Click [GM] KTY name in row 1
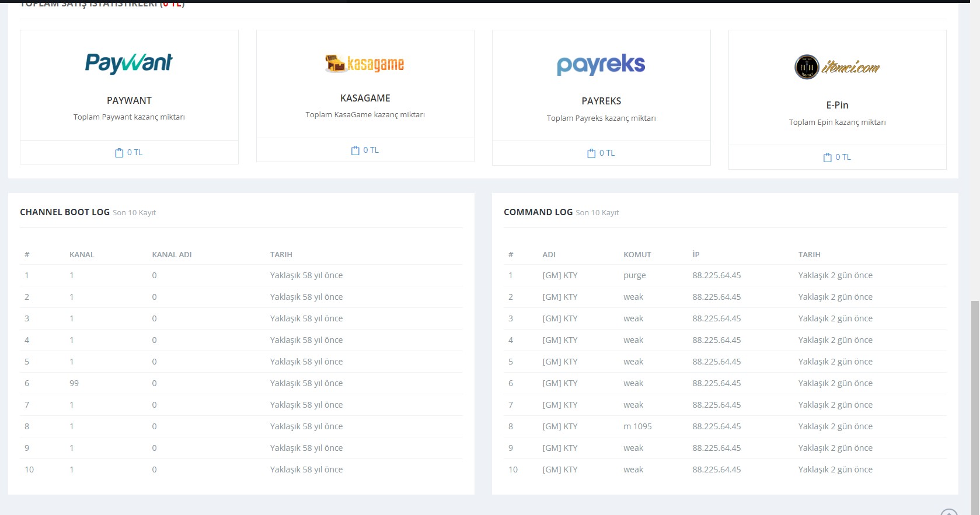This screenshot has width=980, height=515. 560,276
